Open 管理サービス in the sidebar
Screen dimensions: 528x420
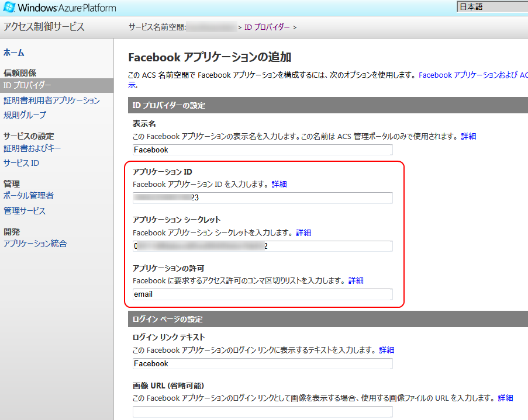25,211
